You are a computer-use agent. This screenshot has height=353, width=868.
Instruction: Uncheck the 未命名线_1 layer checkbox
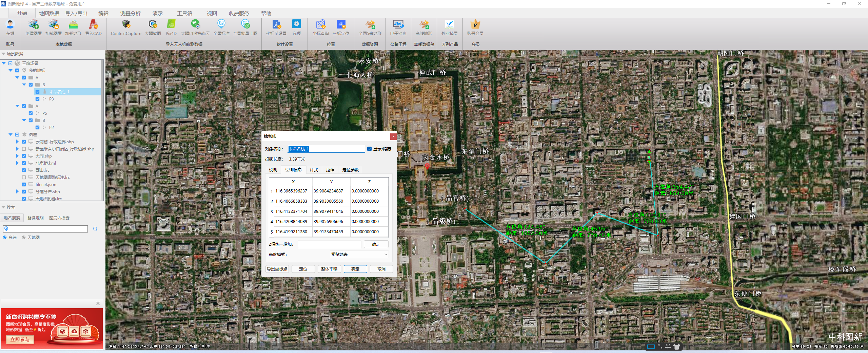click(x=37, y=92)
